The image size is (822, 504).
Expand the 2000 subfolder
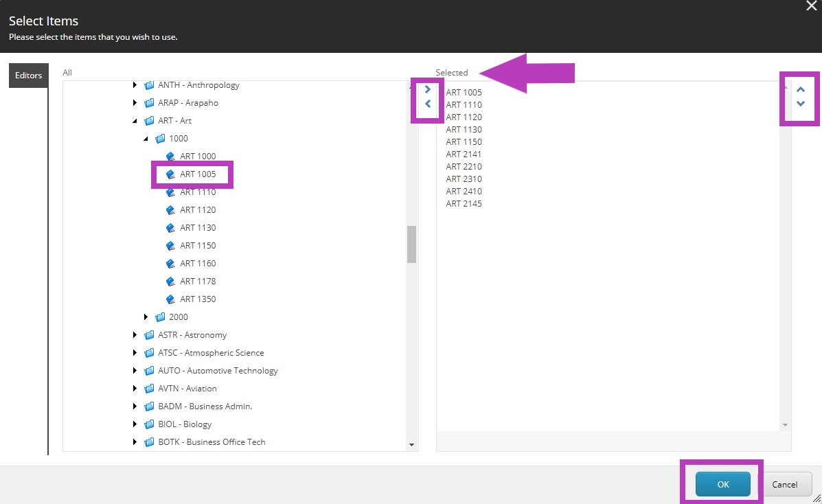146,317
